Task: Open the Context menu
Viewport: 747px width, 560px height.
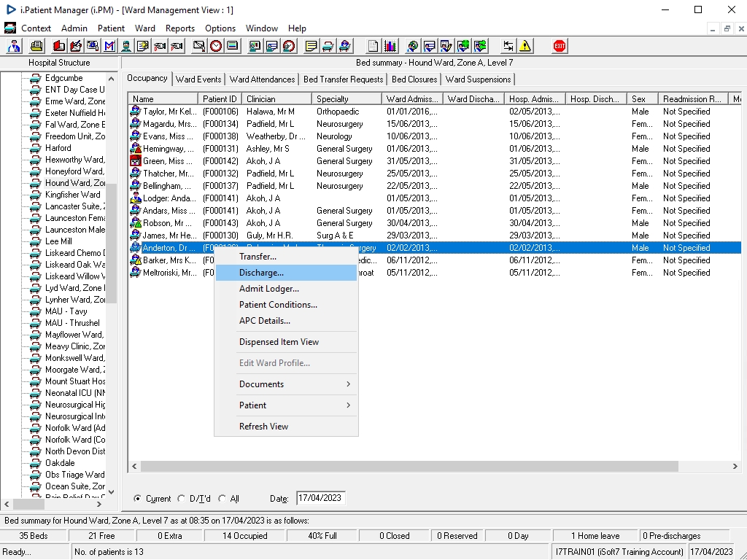Action: pos(36,28)
